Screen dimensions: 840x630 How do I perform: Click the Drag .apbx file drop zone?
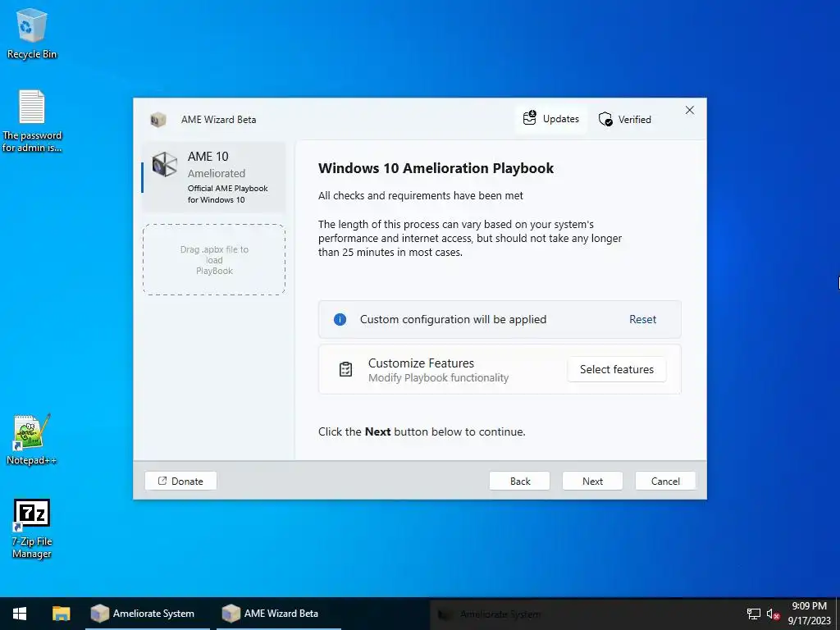point(214,260)
